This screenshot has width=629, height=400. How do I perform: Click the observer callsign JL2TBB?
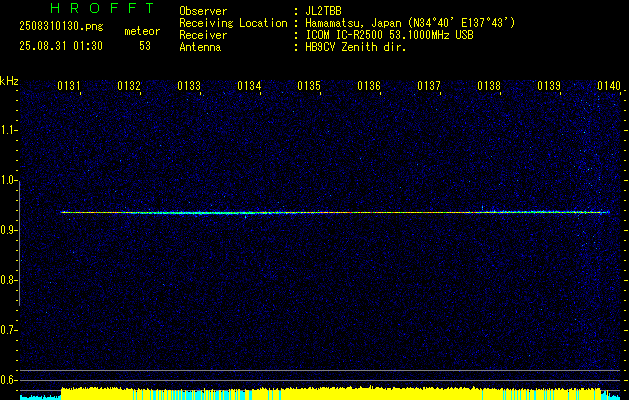323,11
